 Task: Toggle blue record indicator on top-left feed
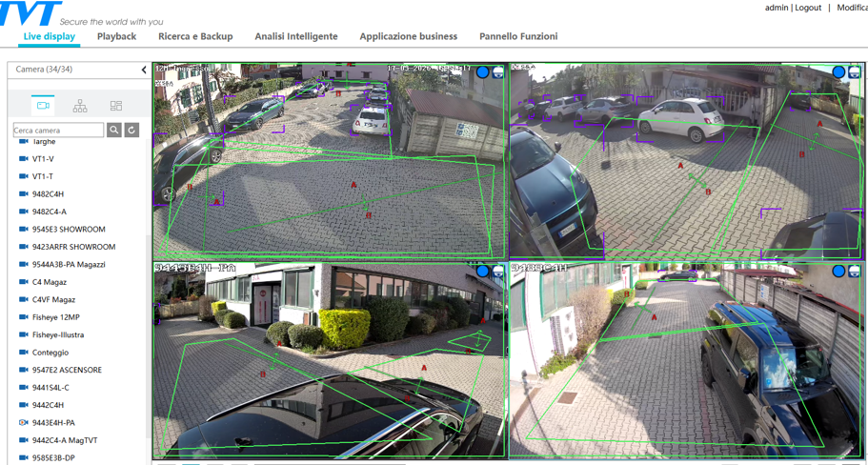482,72
